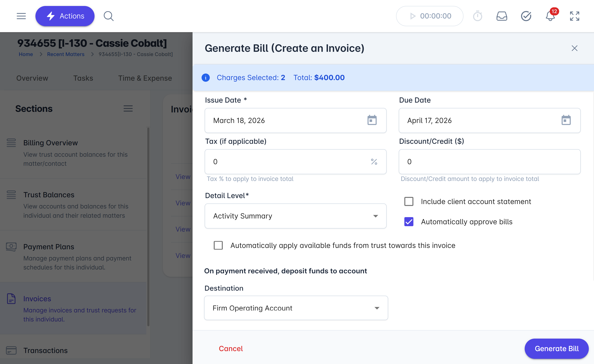Expand the Destination account dropdown

point(296,308)
